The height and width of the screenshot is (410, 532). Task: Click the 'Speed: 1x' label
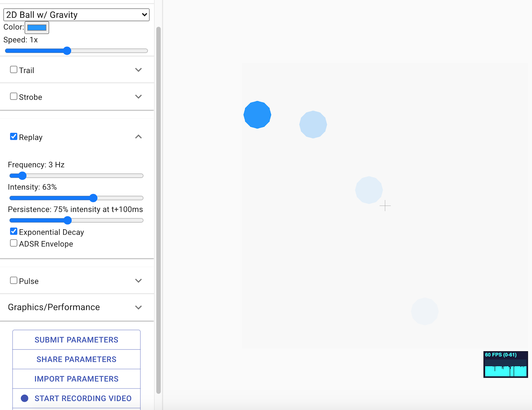tap(21, 40)
